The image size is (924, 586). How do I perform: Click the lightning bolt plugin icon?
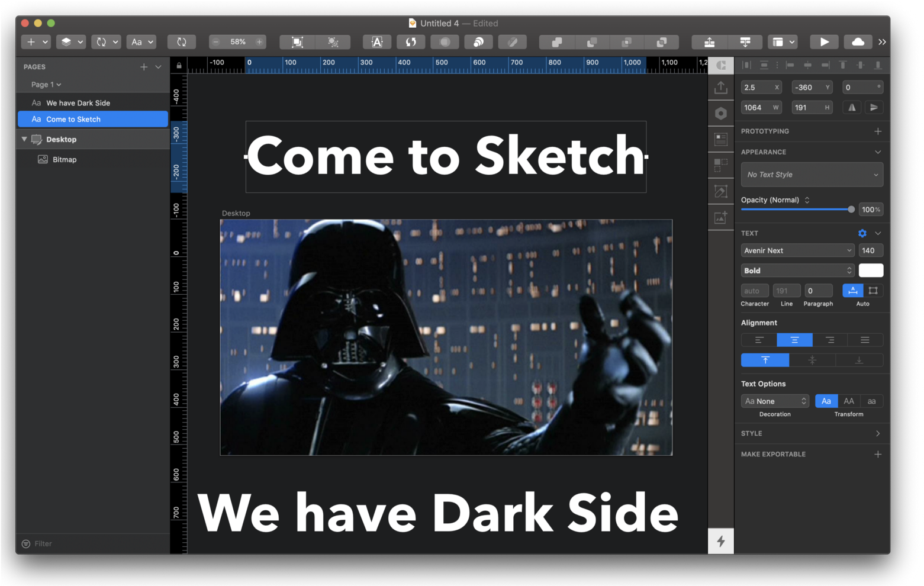[720, 541]
